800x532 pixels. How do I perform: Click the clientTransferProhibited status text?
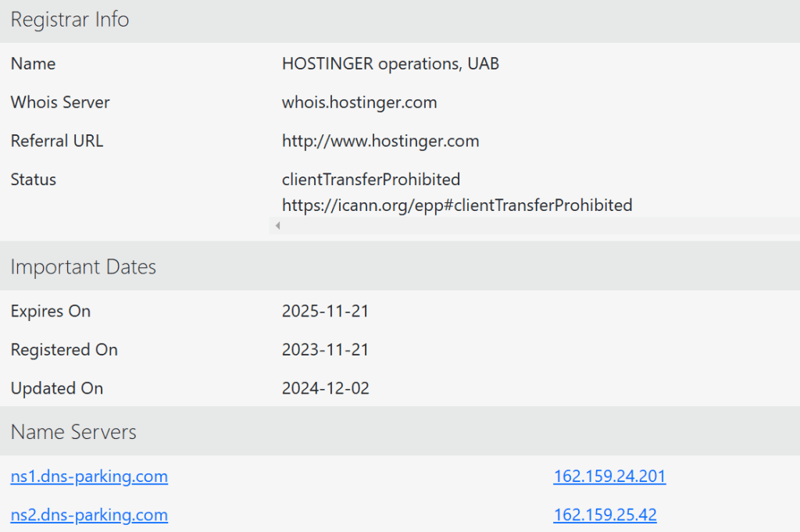(371, 180)
